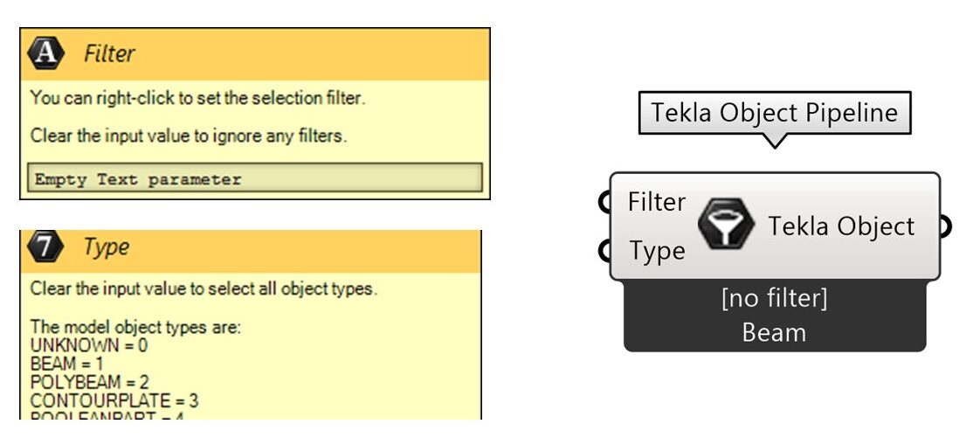Click the Filter input label on component
This screenshot has height=438, width=980.
point(656,202)
